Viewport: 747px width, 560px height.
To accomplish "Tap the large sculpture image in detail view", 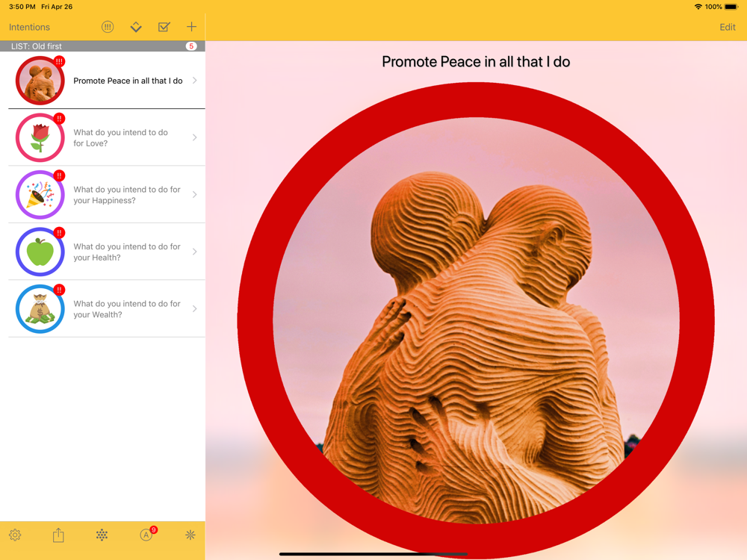I will point(476,321).
